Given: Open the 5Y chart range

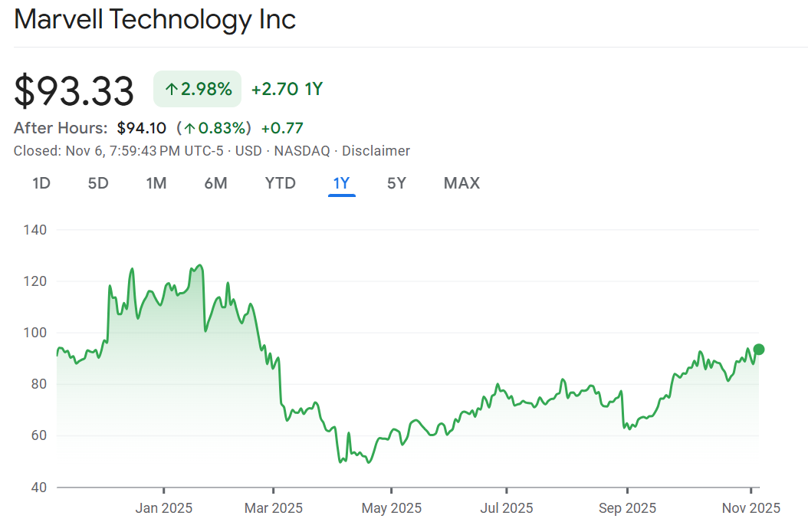Looking at the screenshot, I should pyautogui.click(x=396, y=183).
